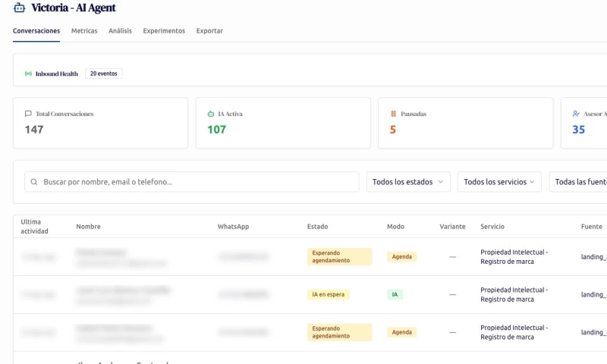Screen dimensions: 607x364
Task: Click the green IA mode badge
Action: point(395,294)
